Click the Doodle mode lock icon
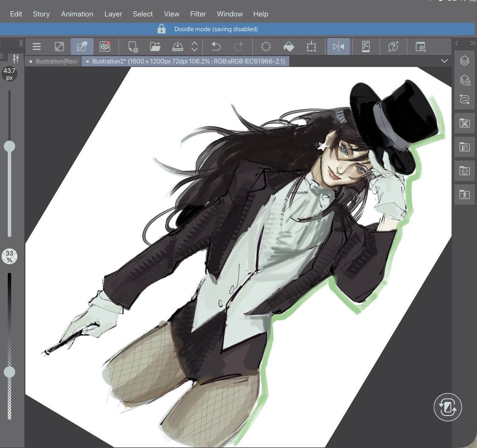The width and height of the screenshot is (477, 448). 161,29
